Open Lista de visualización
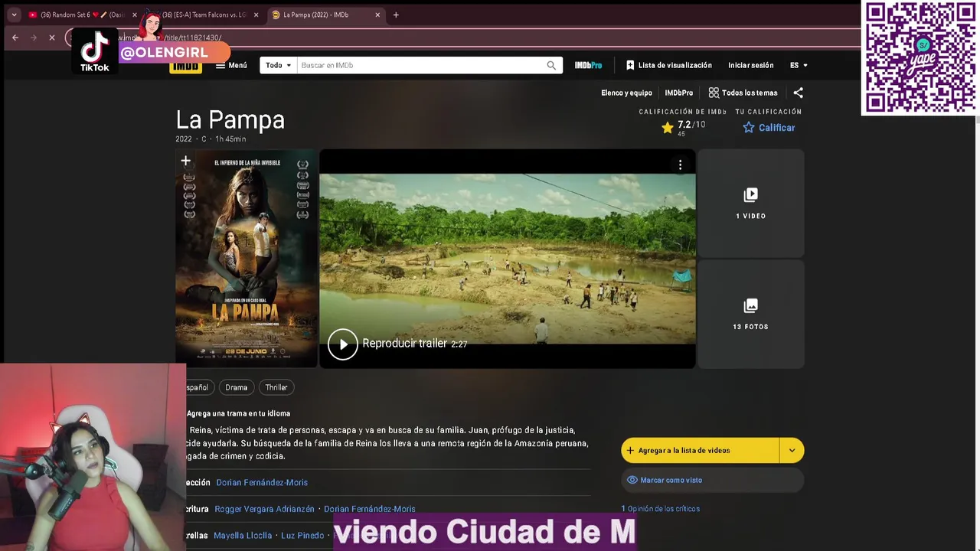 pyautogui.click(x=669, y=65)
